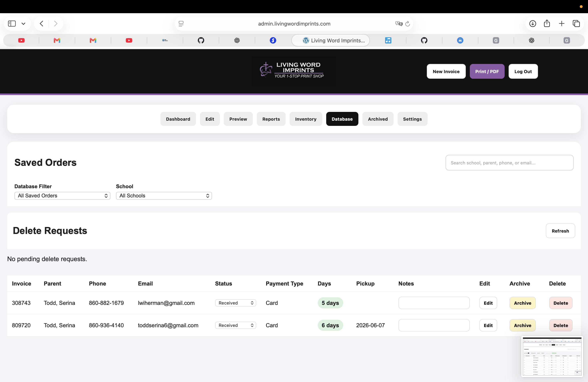Viewport: 588px width, 382px height.
Task: Click Refresh in Delete Requests
Action: 560,231
